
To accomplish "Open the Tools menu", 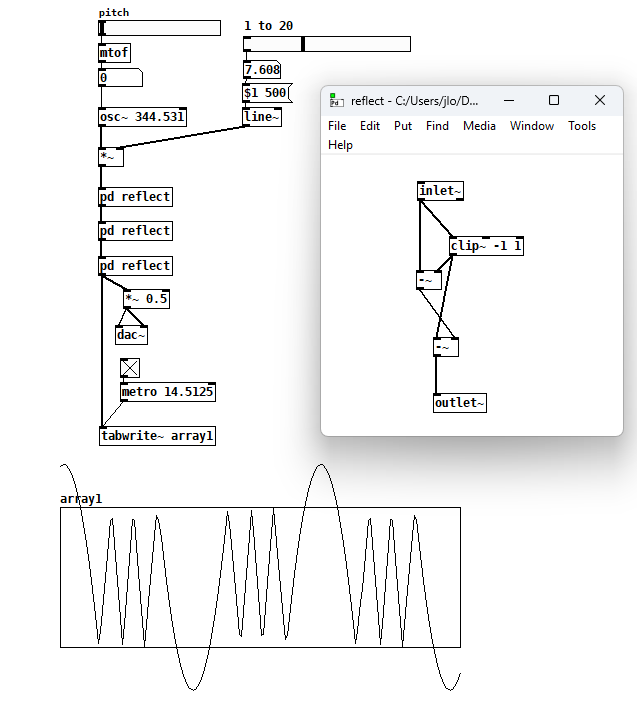I will point(582,126).
